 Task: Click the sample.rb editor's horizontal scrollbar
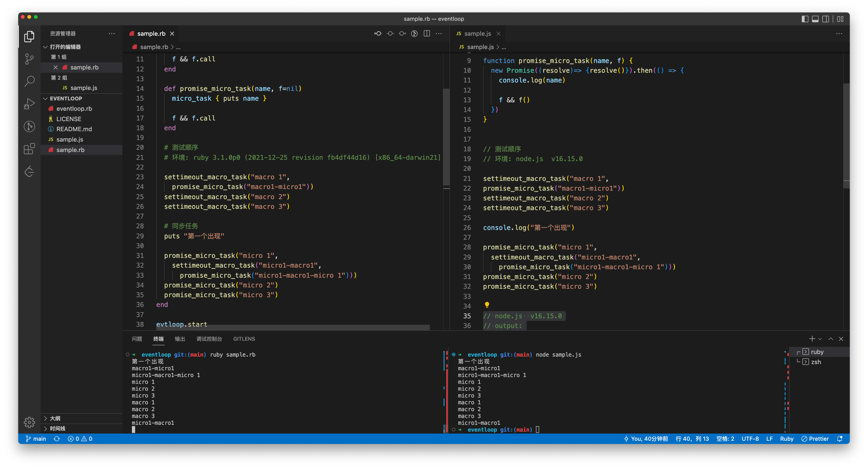coord(292,327)
